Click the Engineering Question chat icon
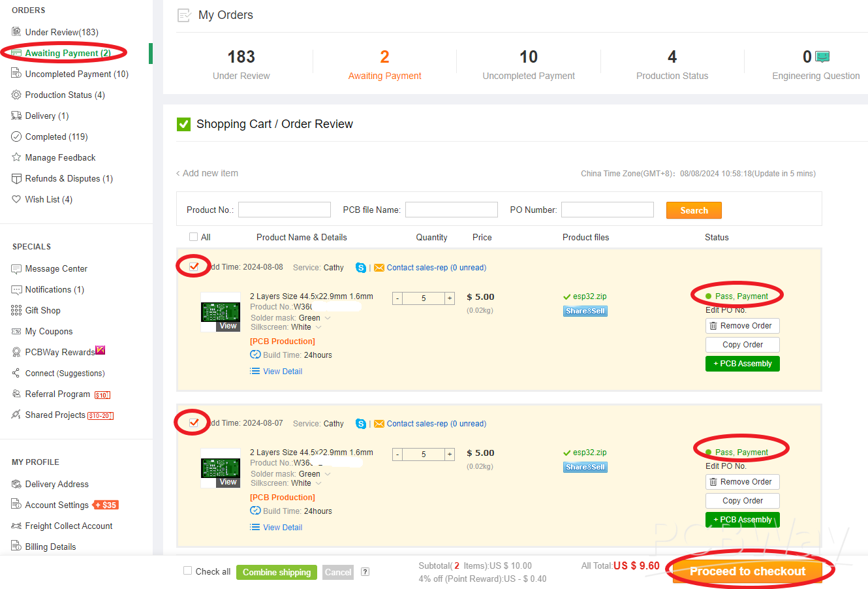Viewport: 868px width, 589px height. coord(822,57)
